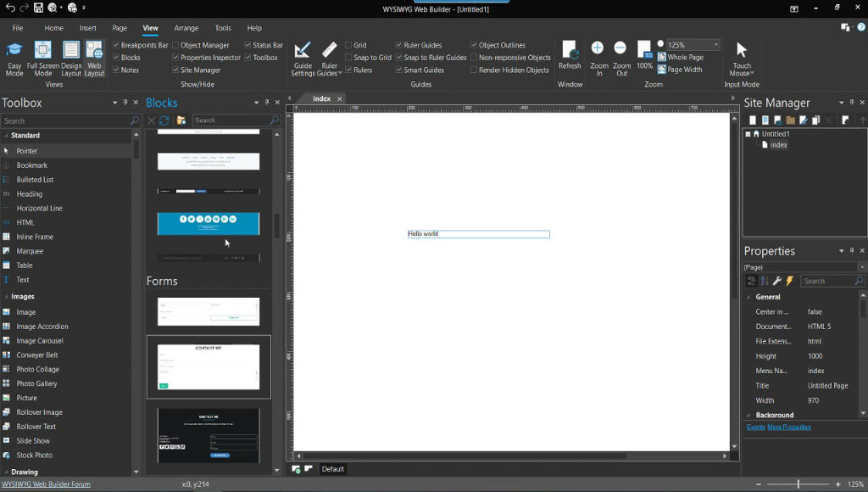
Task: Select the index page in Site Manager
Action: tap(778, 144)
